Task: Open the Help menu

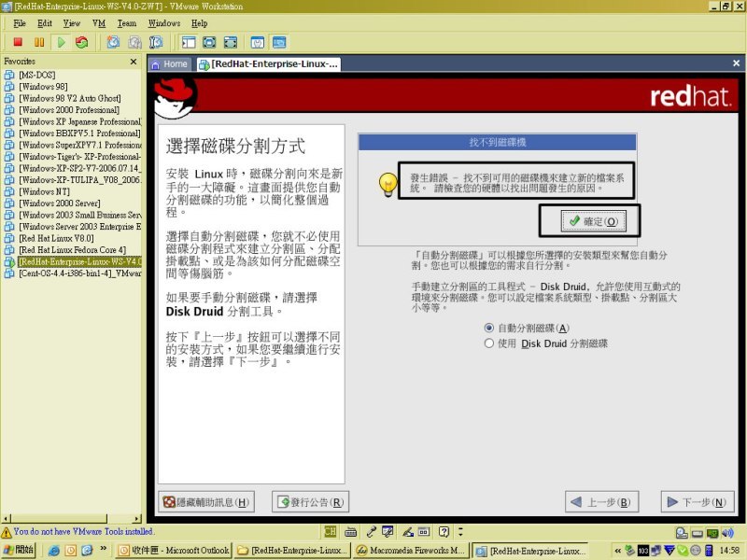Action: pyautogui.click(x=199, y=22)
